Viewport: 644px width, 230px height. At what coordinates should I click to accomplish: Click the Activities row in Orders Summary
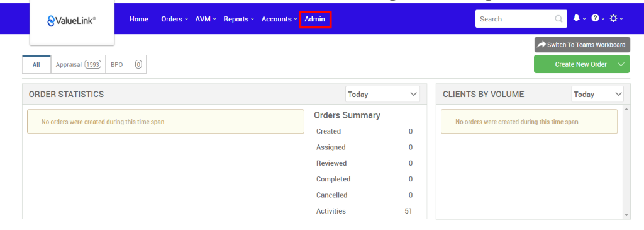[365, 211]
